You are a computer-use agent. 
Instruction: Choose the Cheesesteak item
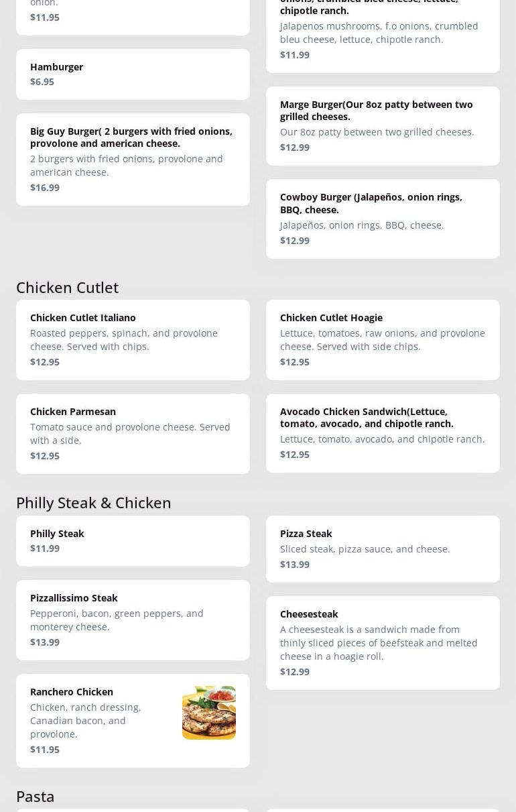[x=383, y=642]
